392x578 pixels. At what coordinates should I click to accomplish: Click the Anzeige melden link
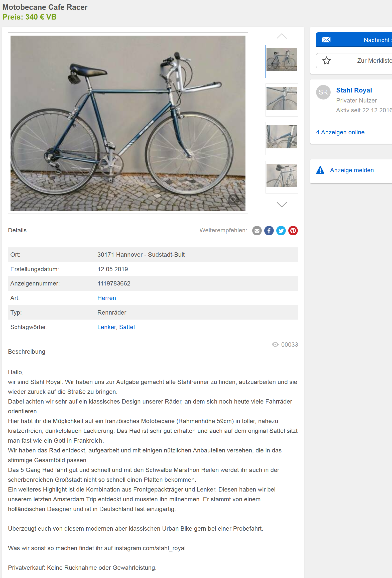click(x=352, y=170)
